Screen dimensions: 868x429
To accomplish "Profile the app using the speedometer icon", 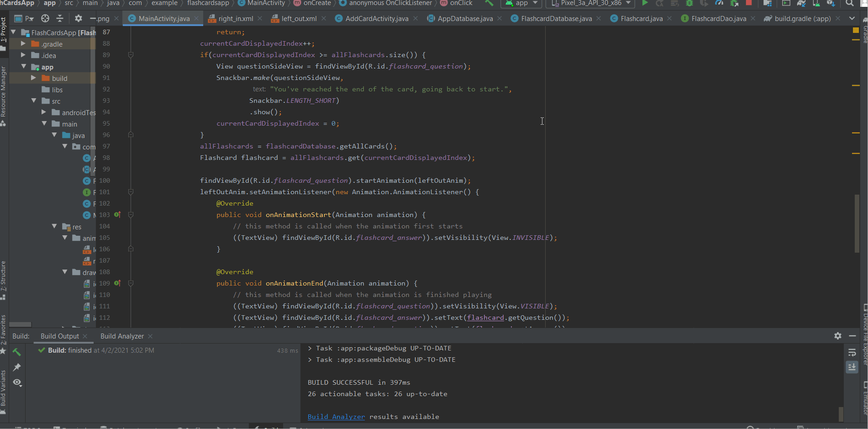I will (x=718, y=3).
